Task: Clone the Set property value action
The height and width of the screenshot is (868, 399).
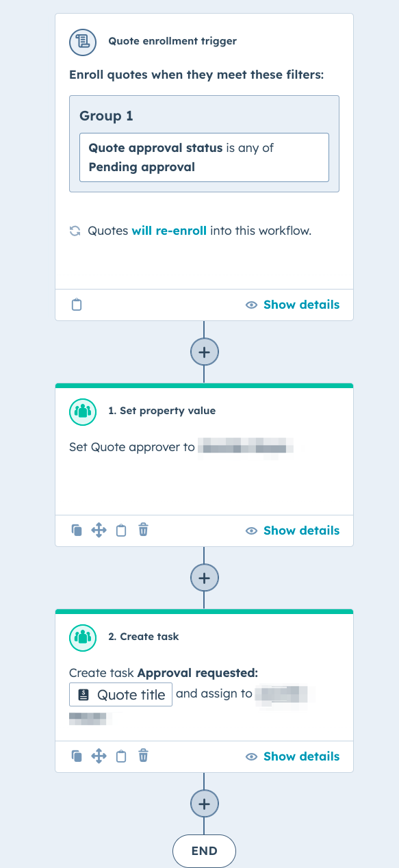Action: (77, 530)
